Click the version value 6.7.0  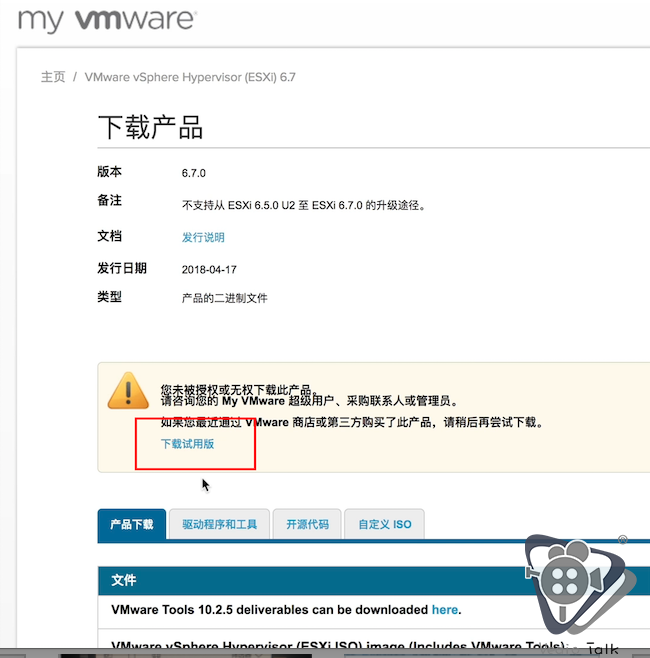193,173
